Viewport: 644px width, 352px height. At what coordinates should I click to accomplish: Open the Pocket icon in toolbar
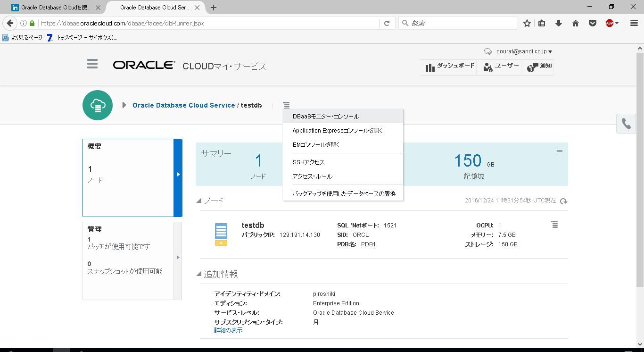593,23
